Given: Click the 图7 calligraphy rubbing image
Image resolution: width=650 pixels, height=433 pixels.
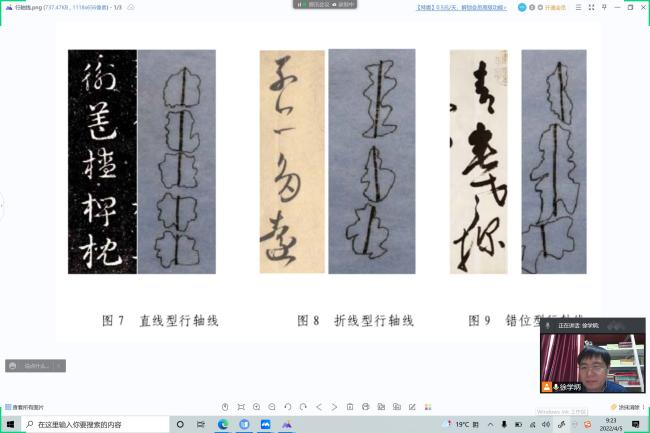Looking at the screenshot, I should pyautogui.click(x=102, y=162).
